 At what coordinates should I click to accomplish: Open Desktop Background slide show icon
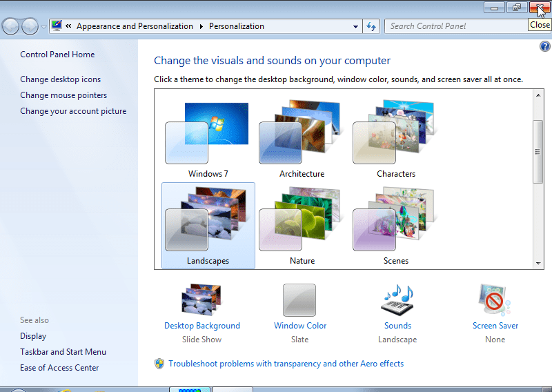point(201,300)
